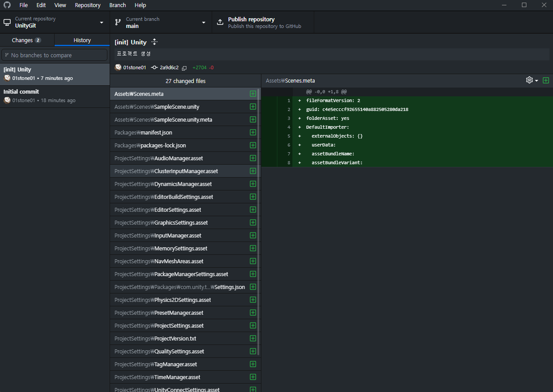Select SampleScene.unity file row

[185, 107]
